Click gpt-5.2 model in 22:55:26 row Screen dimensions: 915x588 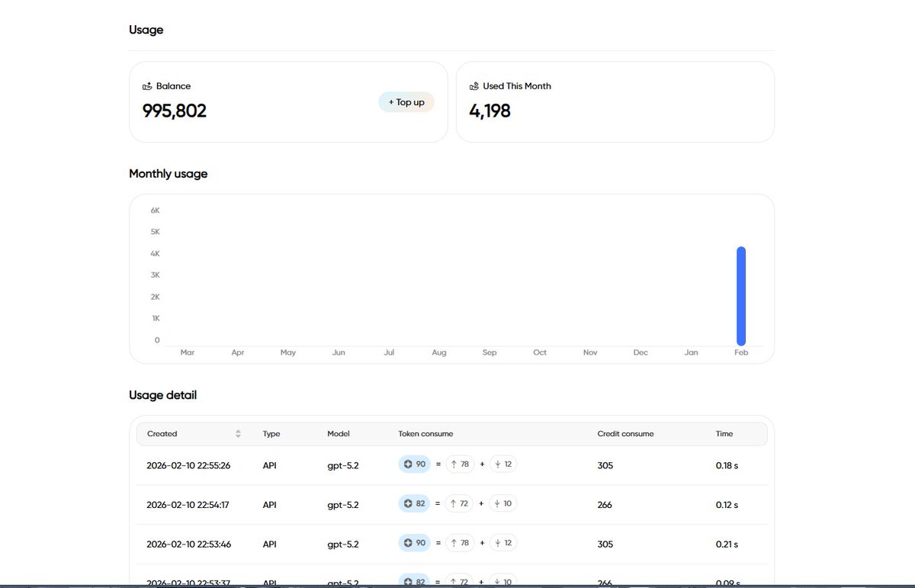342,465
